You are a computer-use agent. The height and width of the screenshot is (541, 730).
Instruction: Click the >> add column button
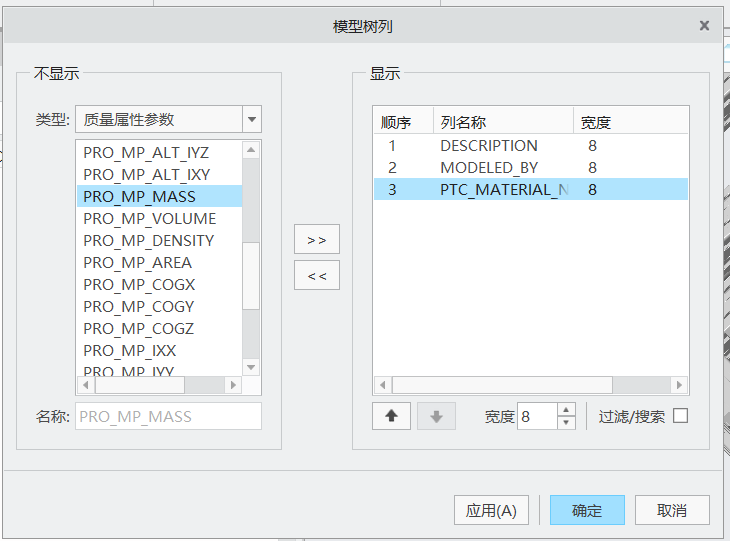click(x=317, y=240)
